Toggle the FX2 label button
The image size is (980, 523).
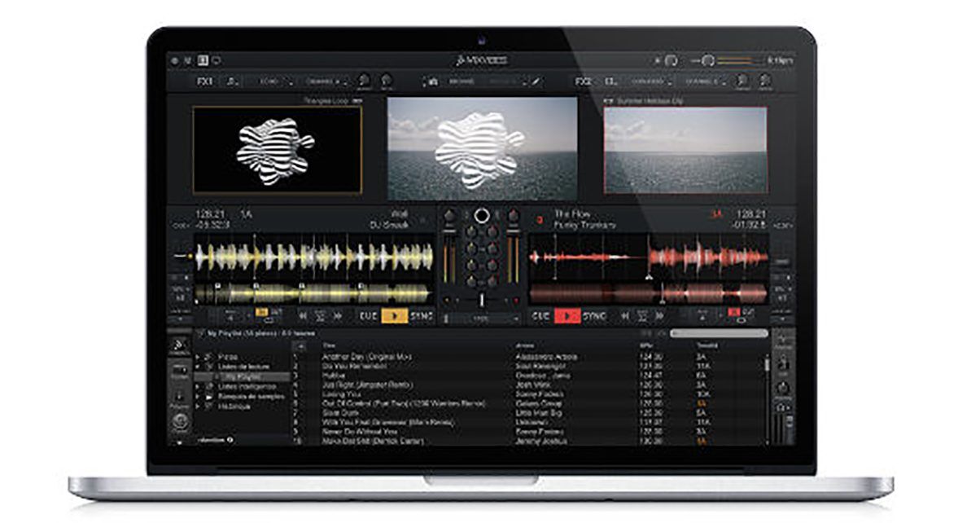[x=583, y=81]
